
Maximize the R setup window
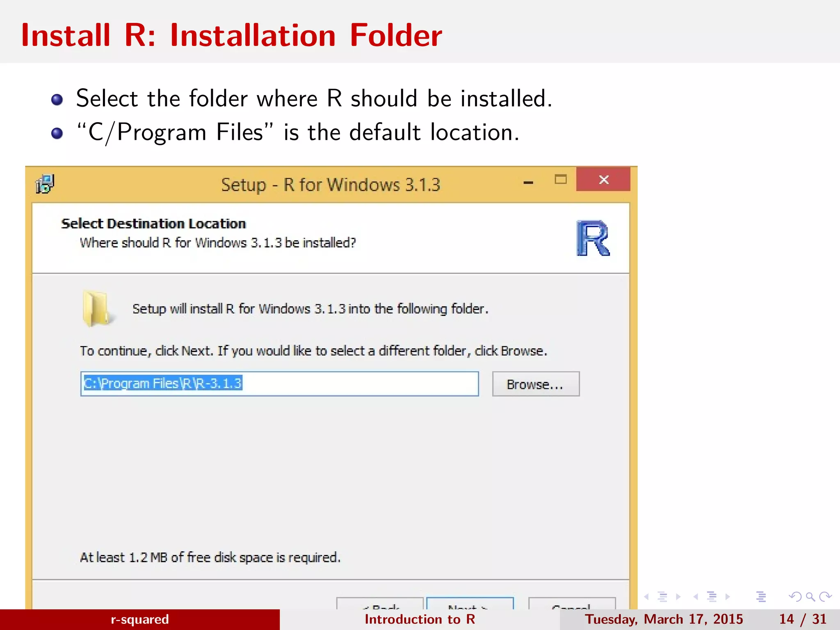[x=561, y=179]
